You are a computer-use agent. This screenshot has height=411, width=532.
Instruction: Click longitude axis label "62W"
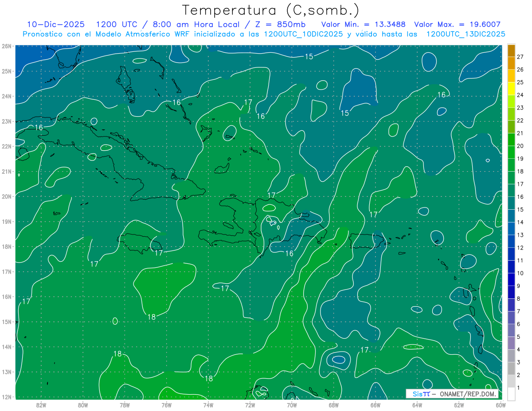point(459,405)
